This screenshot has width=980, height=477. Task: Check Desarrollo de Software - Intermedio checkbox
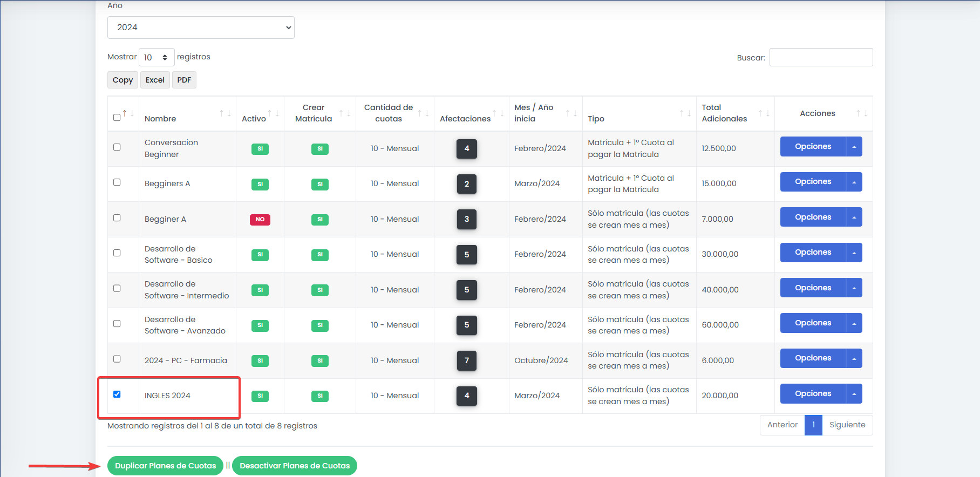[117, 288]
